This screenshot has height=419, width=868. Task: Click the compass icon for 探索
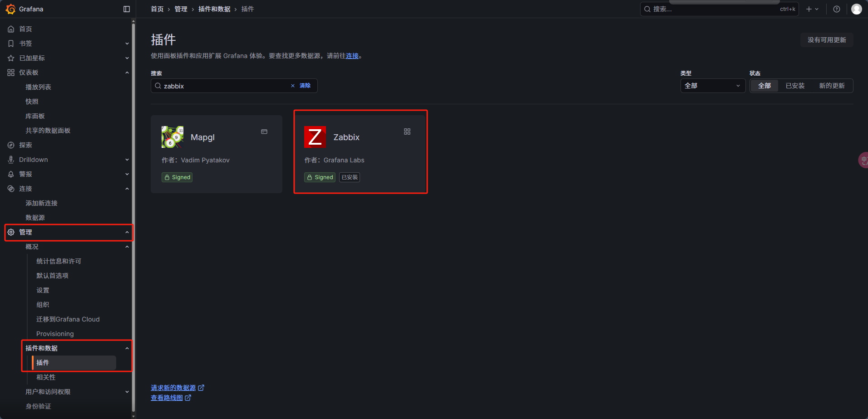point(11,145)
